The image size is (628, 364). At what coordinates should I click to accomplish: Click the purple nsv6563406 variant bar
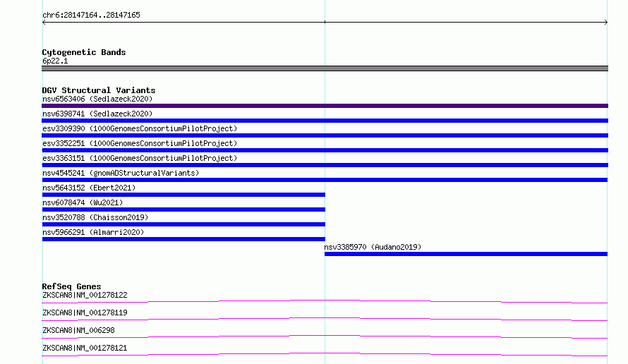coord(325,106)
